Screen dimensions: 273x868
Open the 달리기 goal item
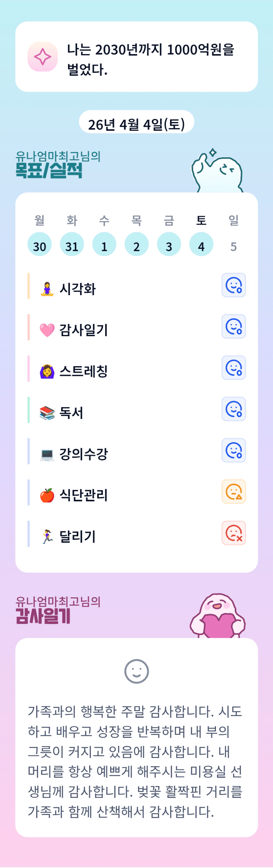click(x=78, y=536)
